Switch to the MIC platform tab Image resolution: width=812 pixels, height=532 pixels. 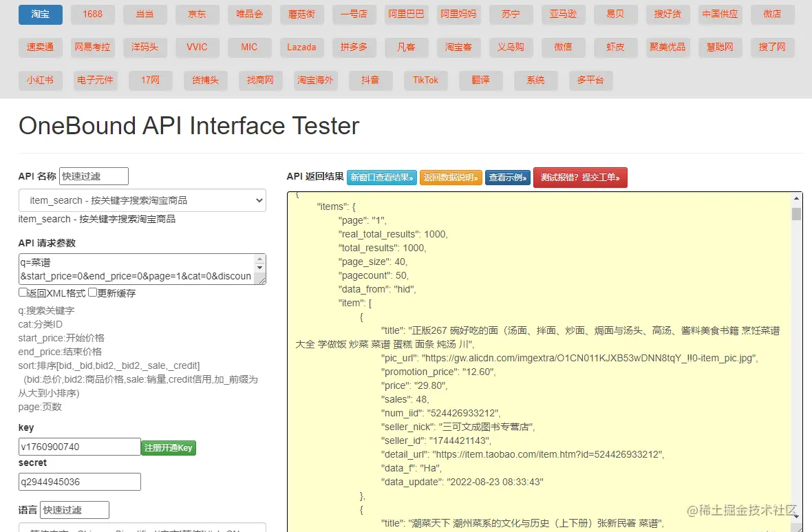pos(250,47)
